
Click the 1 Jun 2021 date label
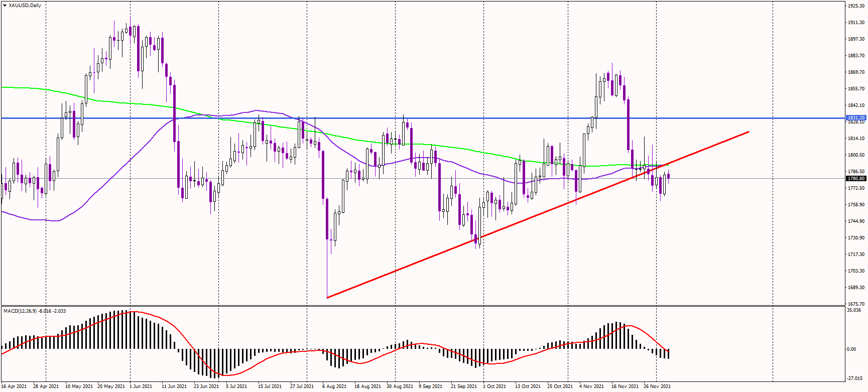[x=141, y=386]
